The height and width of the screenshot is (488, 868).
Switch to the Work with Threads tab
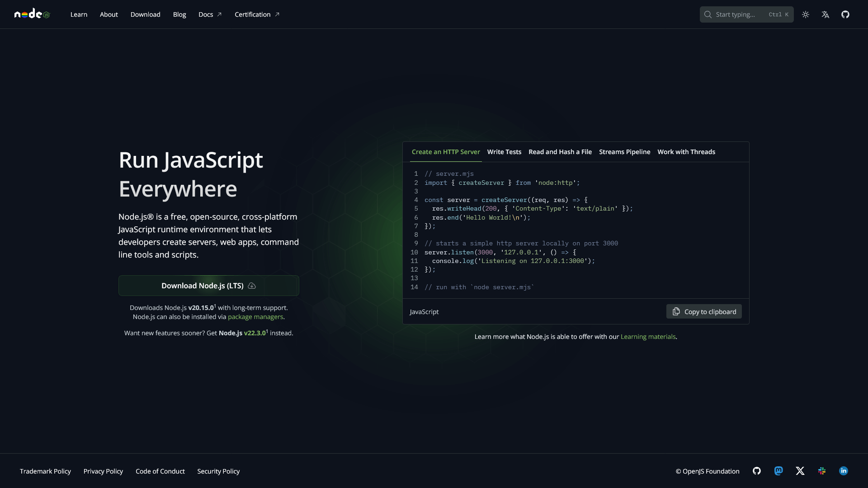[686, 152]
